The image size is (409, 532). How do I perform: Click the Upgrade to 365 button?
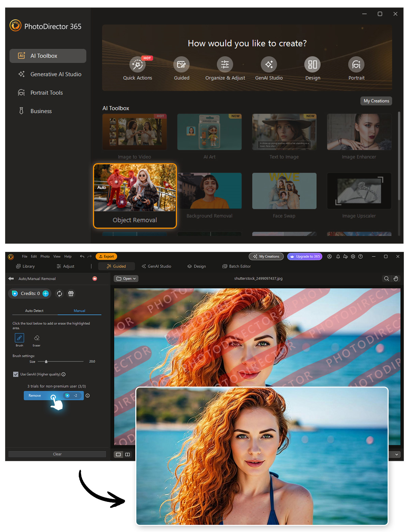coord(304,256)
